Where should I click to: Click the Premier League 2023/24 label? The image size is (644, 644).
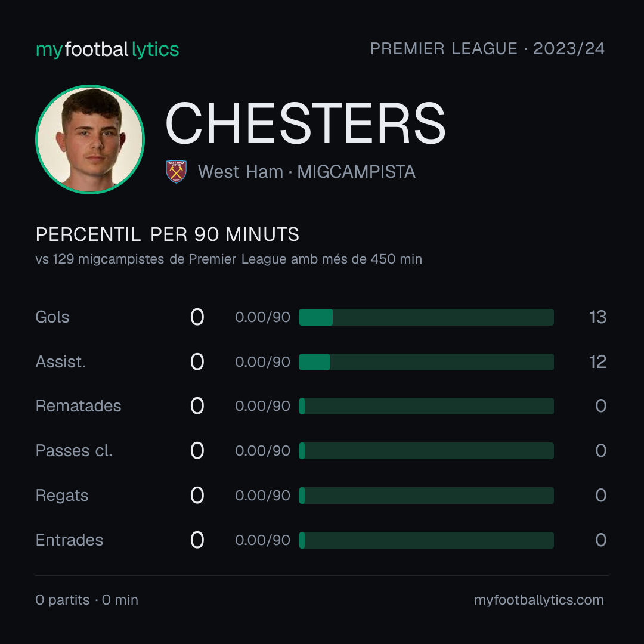pyautogui.click(x=487, y=49)
